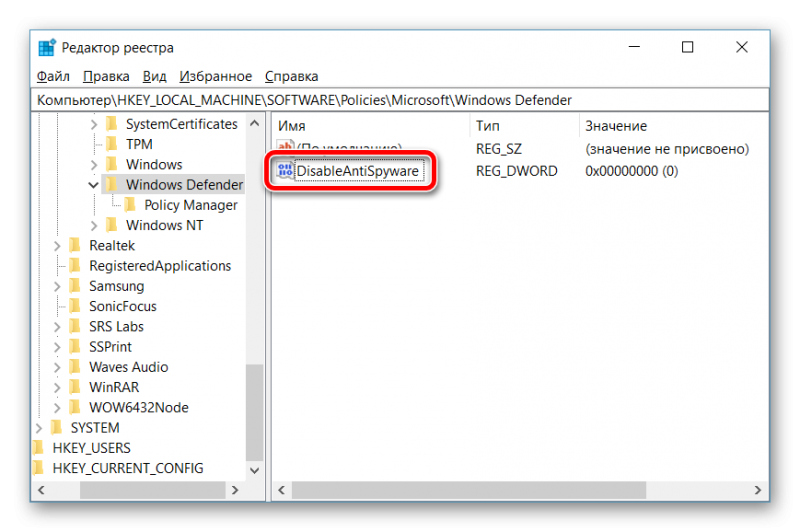This screenshot has width=800, height=532.
Task: Select the Windows Defender tree label
Action: coord(184,185)
